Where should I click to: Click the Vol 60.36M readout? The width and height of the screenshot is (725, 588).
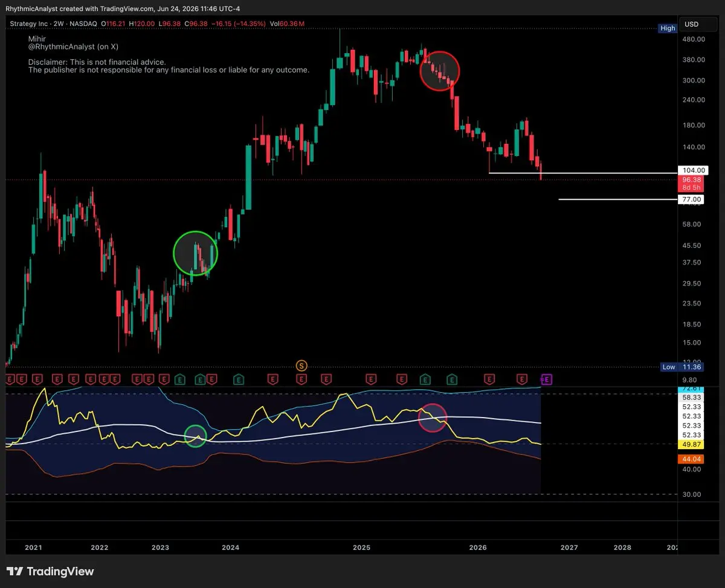287,24
